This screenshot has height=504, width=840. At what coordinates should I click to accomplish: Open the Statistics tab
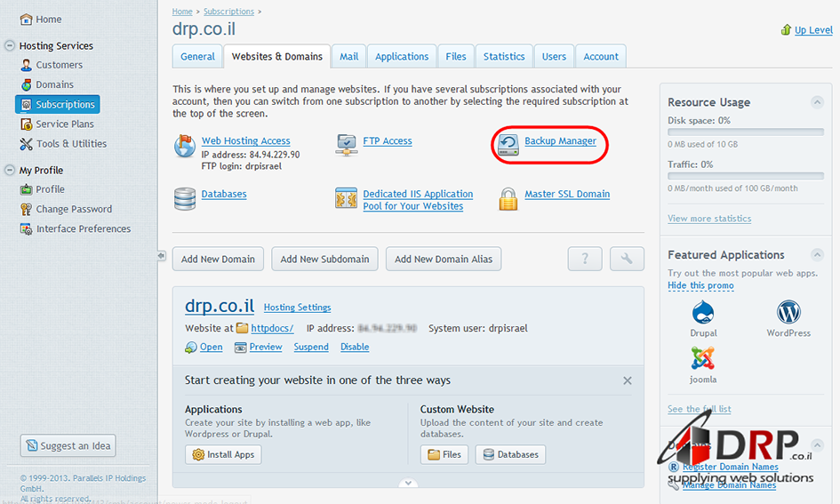pos(504,56)
